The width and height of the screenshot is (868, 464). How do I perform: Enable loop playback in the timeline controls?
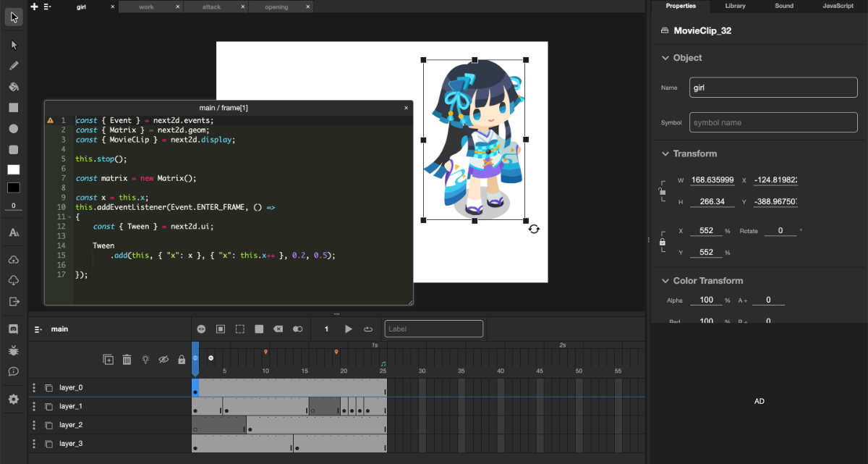click(x=368, y=329)
